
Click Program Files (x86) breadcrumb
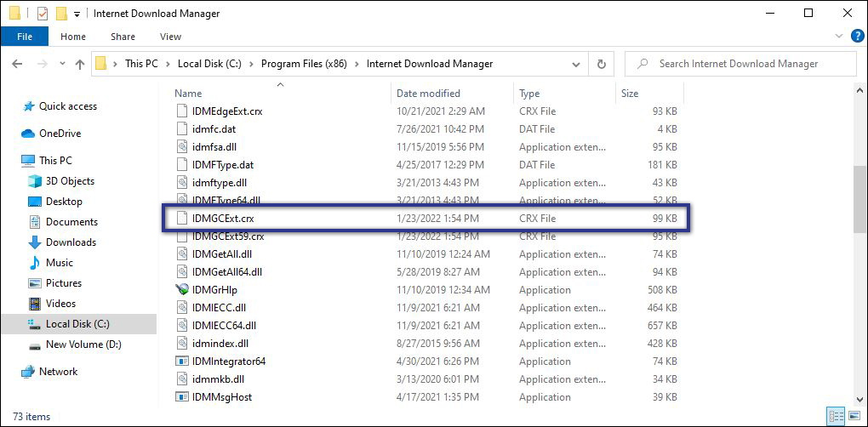pos(304,64)
